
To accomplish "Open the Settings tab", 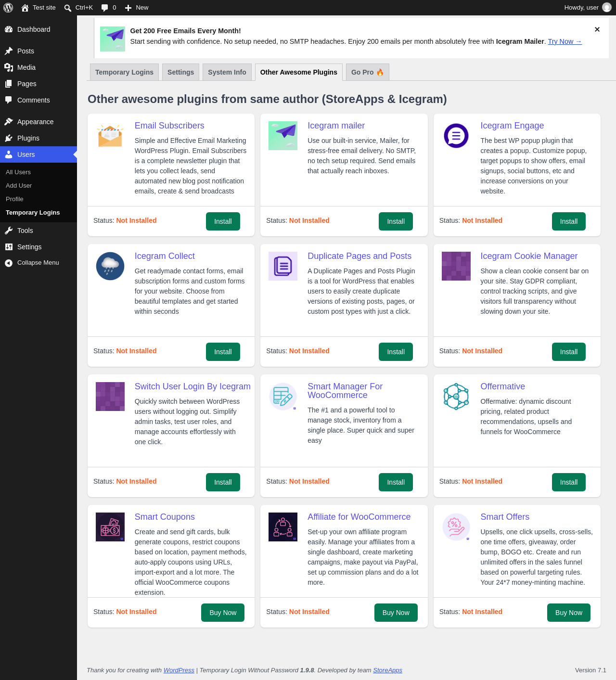I will point(180,72).
